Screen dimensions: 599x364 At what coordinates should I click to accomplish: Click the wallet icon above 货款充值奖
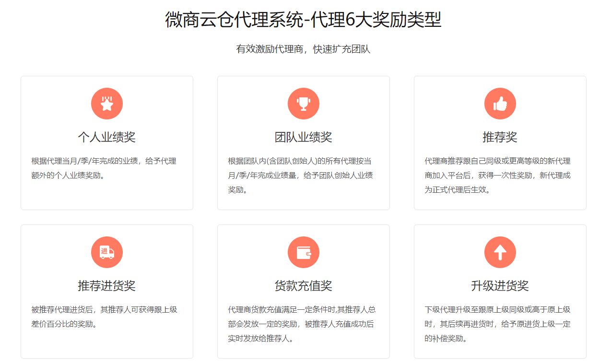point(303,252)
